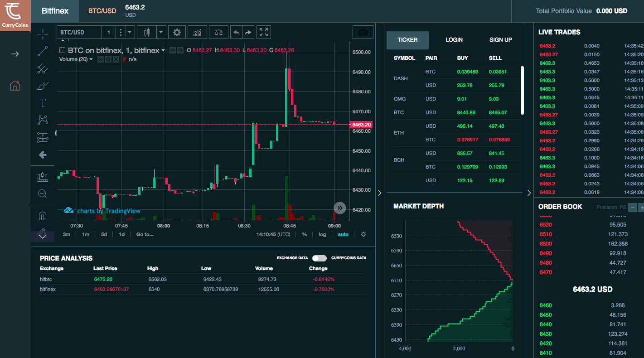Take a chart snapshot with the camera icon
The image size is (644, 358).
point(363,32)
